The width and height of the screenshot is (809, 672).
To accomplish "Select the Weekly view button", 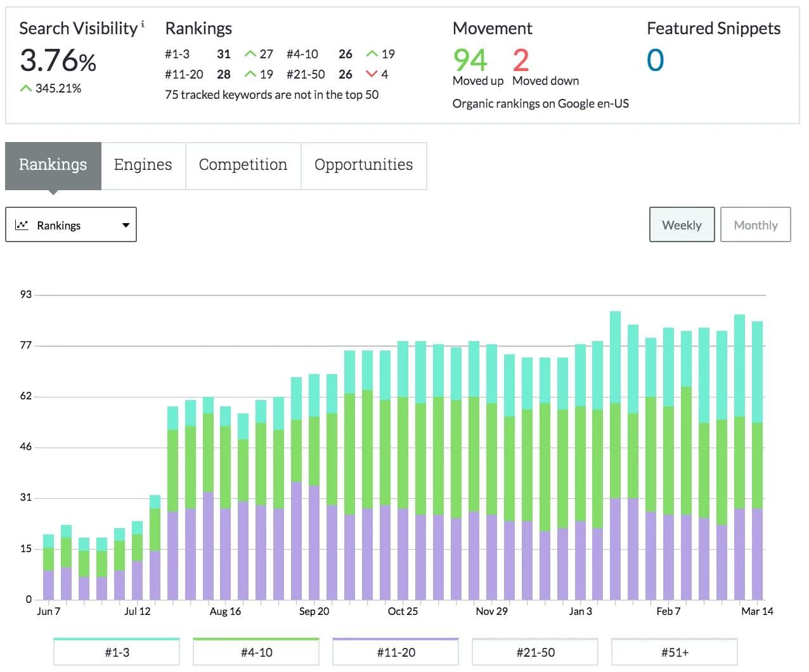I will point(682,225).
